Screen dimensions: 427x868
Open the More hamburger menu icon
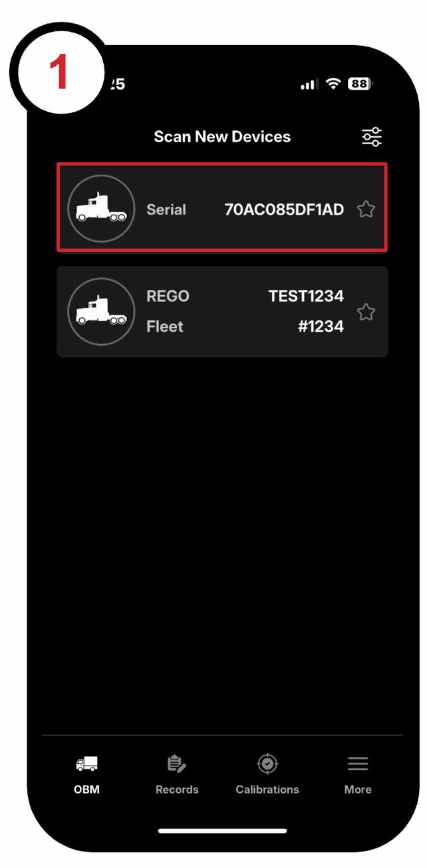coord(358,764)
